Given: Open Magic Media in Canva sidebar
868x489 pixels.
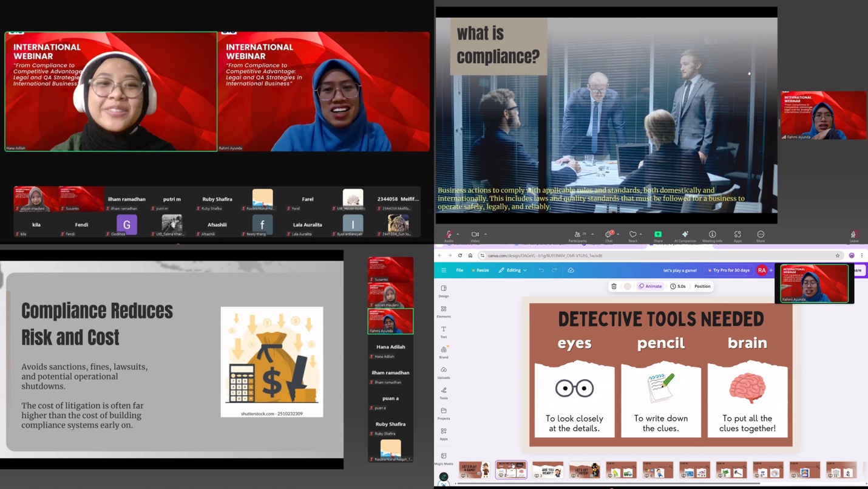Looking at the screenshot, I should [444, 459].
